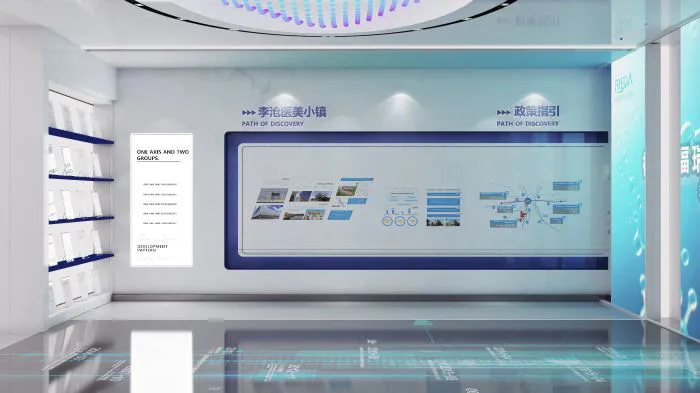Click the blue parallelogram beside bottom photos
This screenshot has width=700, height=393.
(x=341, y=215)
